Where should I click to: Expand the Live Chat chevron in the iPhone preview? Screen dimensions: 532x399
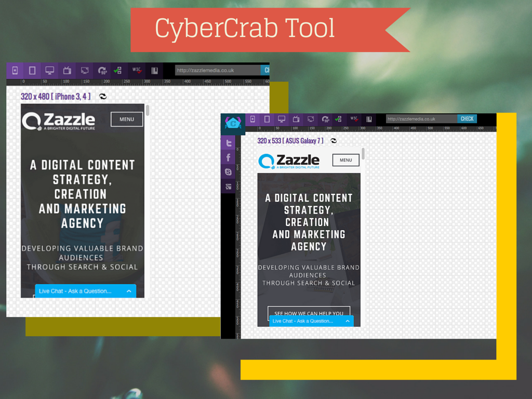coord(129,291)
